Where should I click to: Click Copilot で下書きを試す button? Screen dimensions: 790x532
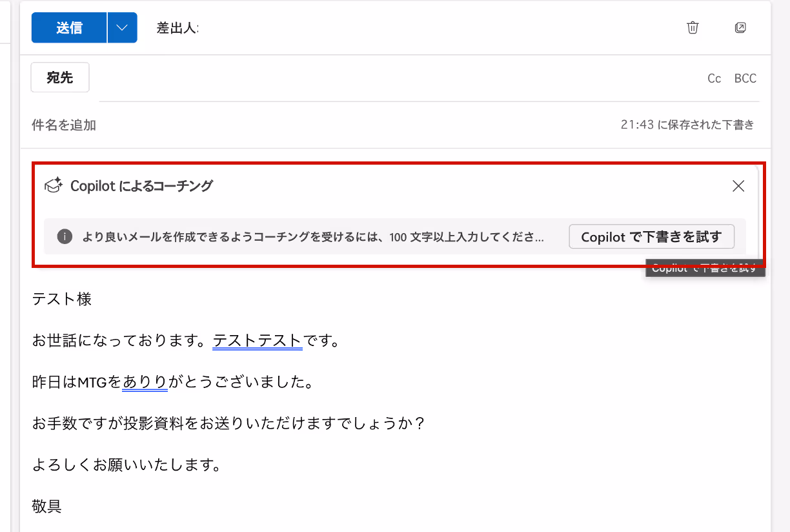point(651,237)
